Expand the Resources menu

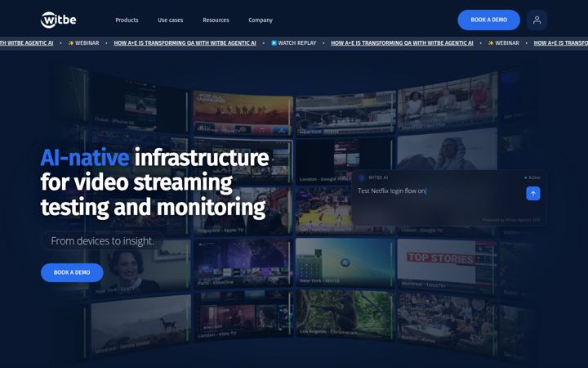click(216, 20)
